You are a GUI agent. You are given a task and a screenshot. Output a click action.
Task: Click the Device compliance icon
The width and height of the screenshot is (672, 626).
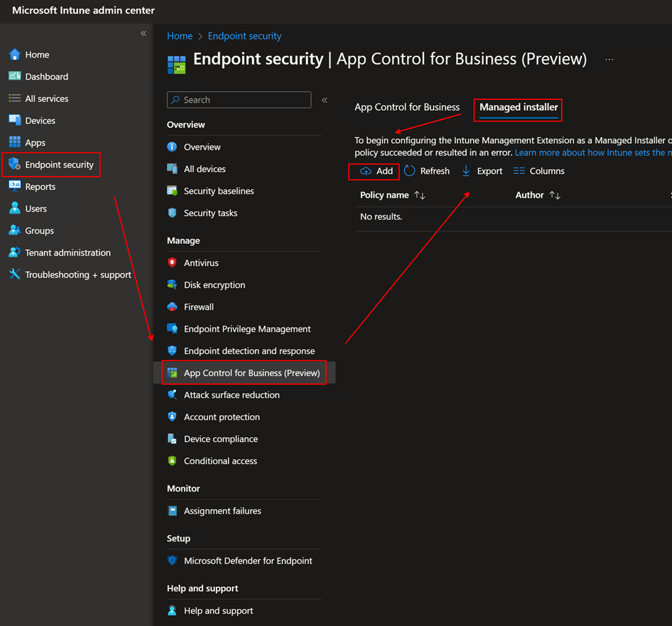(x=172, y=439)
